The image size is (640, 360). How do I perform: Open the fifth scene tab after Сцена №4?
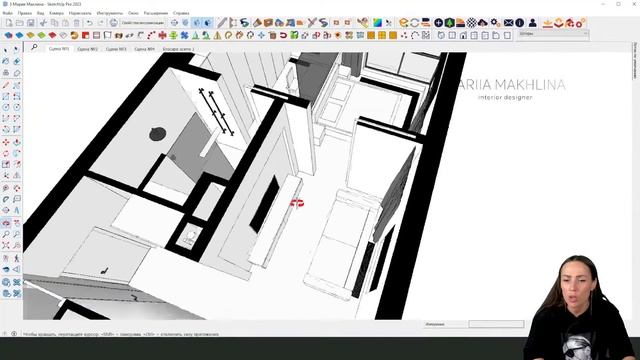(178, 49)
